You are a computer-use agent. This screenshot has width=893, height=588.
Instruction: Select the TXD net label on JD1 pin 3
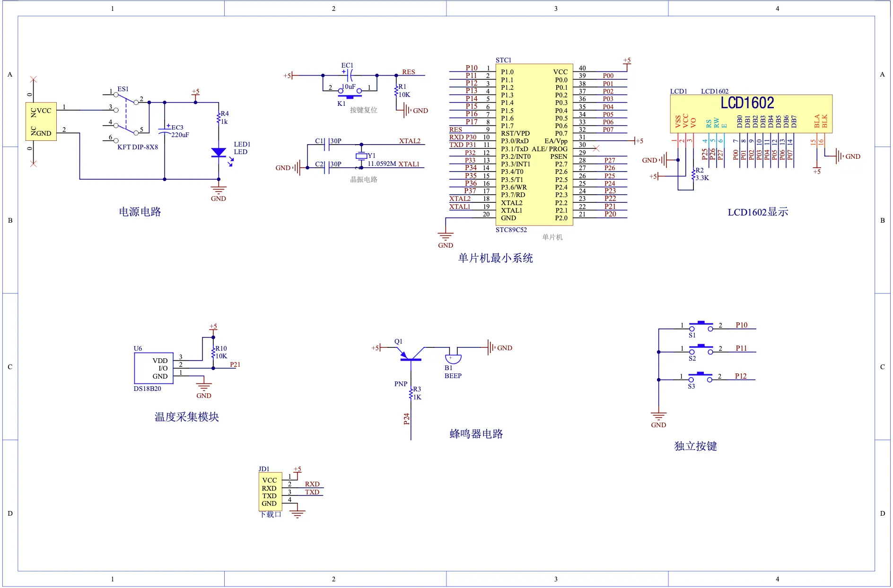tap(312, 492)
